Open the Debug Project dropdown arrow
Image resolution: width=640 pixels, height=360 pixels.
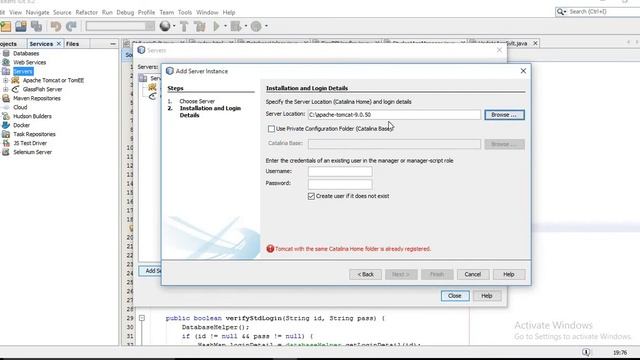coord(246,27)
